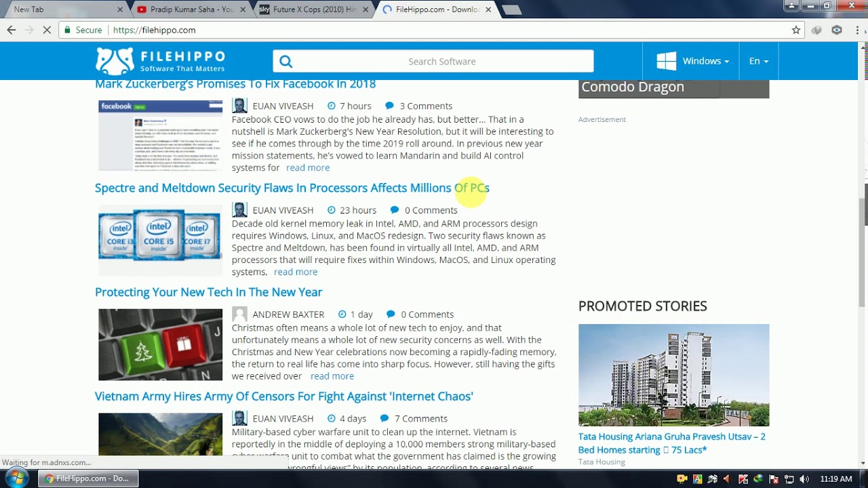Viewport: 868px width, 488px height.
Task: Click the FileHippo logo in header
Action: click(160, 61)
